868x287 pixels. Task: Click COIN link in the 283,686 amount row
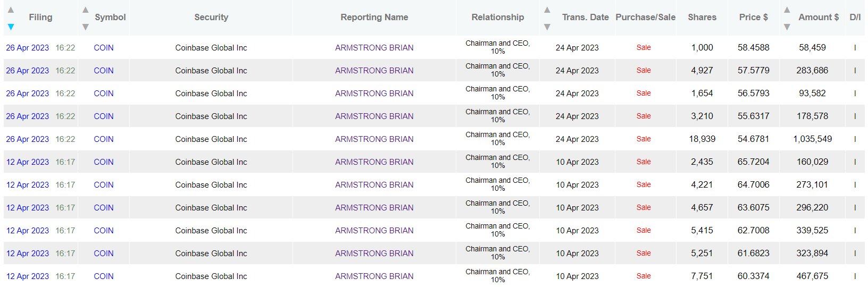[104, 71]
